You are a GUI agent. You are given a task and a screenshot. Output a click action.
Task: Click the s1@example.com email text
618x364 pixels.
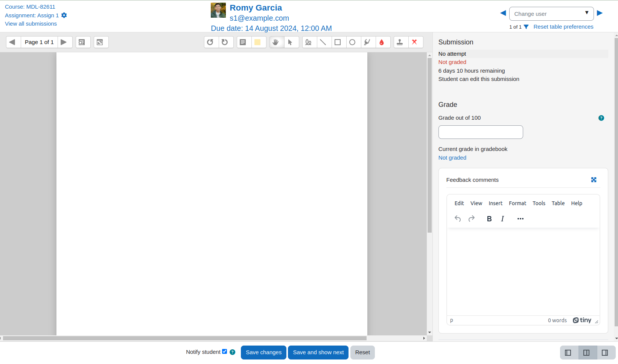coord(259,18)
